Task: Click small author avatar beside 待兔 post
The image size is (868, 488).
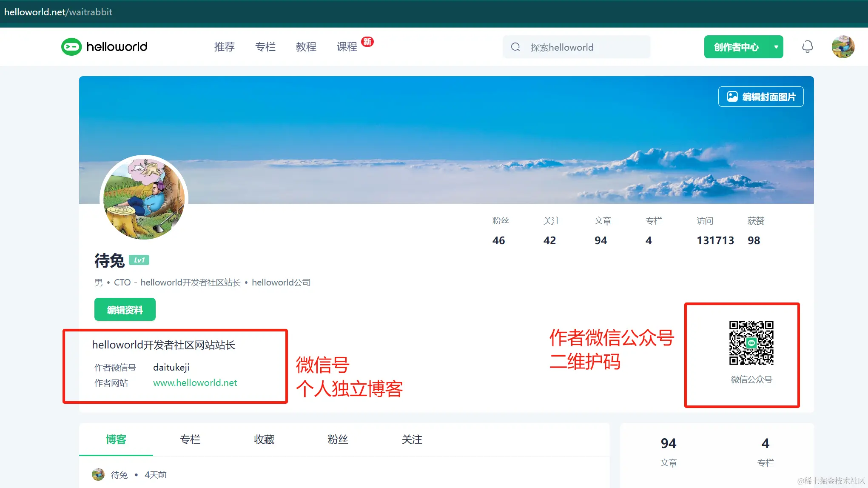Action: pyautogui.click(x=98, y=474)
